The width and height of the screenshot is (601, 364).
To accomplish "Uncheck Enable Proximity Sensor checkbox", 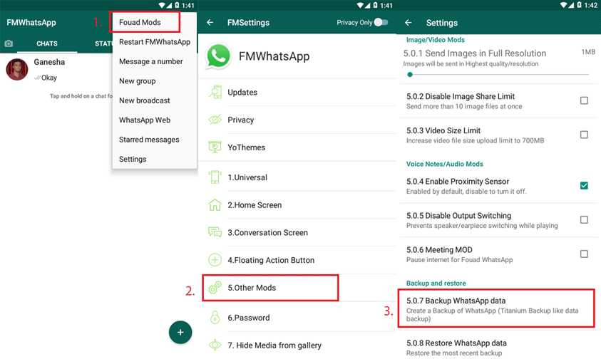I will (584, 185).
